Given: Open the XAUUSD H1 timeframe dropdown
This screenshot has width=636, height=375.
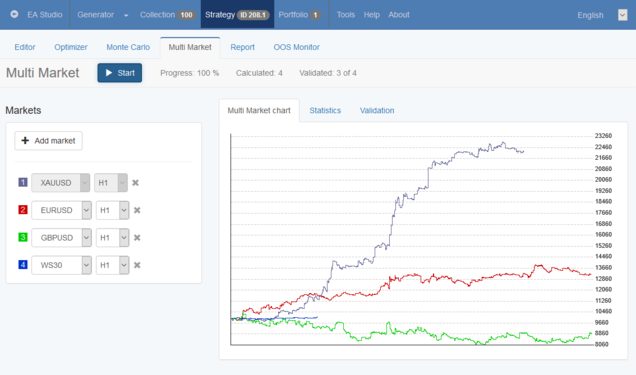Looking at the screenshot, I should click(x=111, y=183).
